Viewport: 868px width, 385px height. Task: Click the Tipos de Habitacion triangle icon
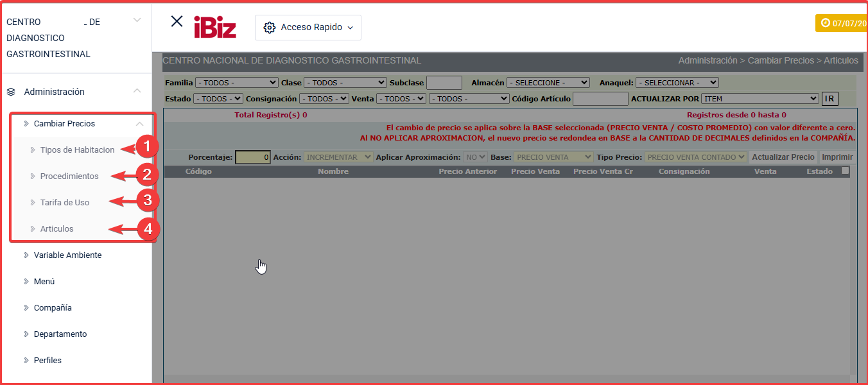tap(33, 150)
